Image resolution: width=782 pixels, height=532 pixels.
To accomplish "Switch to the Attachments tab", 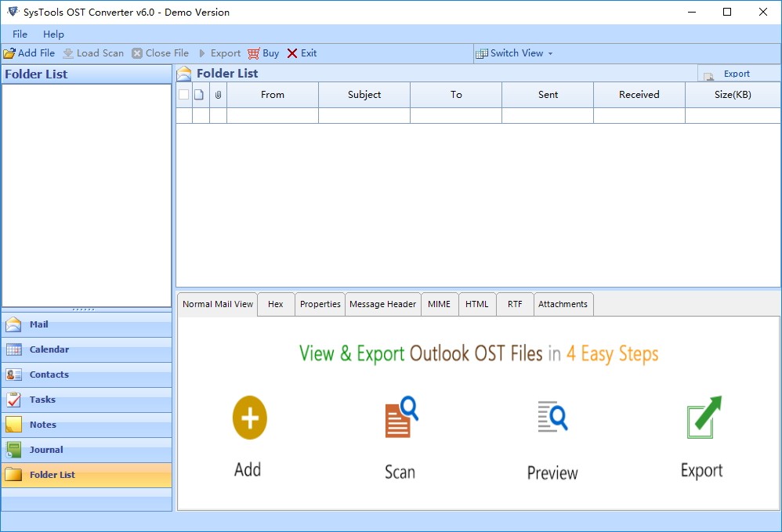I will coord(563,304).
